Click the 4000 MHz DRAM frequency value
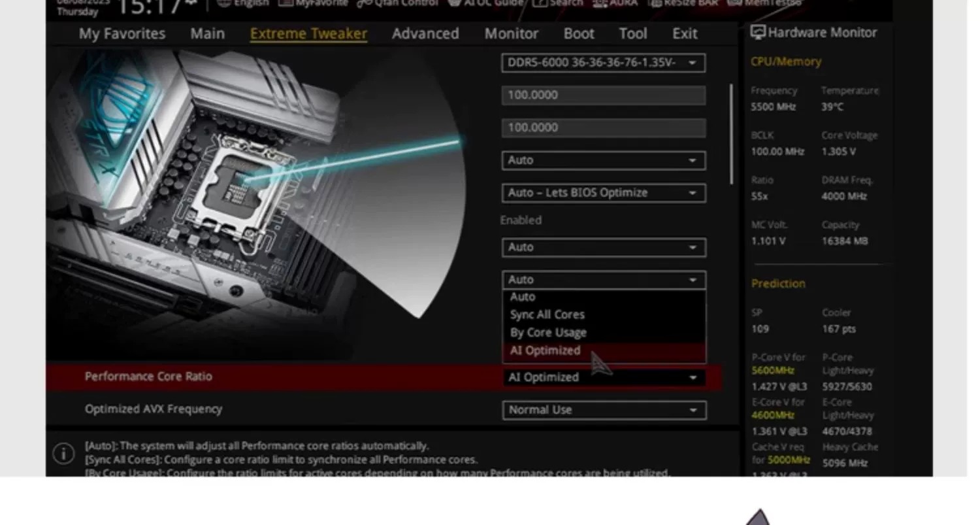This screenshot has height=525, width=980. tap(844, 196)
